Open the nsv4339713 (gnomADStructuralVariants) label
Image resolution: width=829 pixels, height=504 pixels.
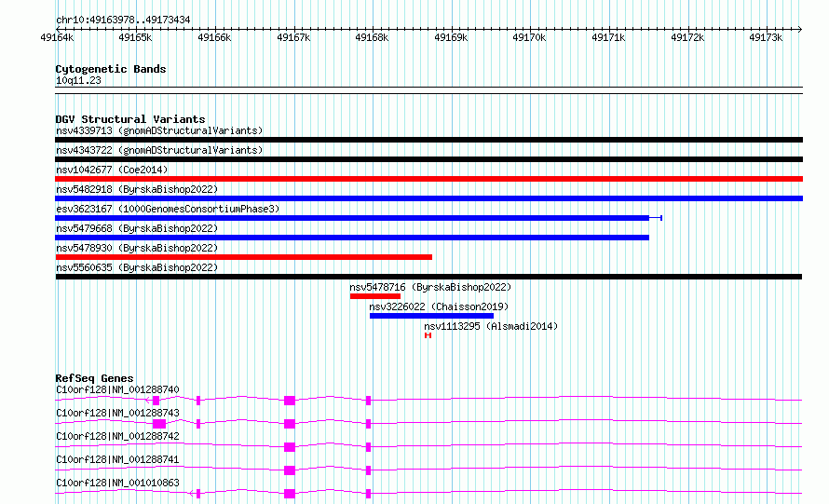[x=159, y=130]
